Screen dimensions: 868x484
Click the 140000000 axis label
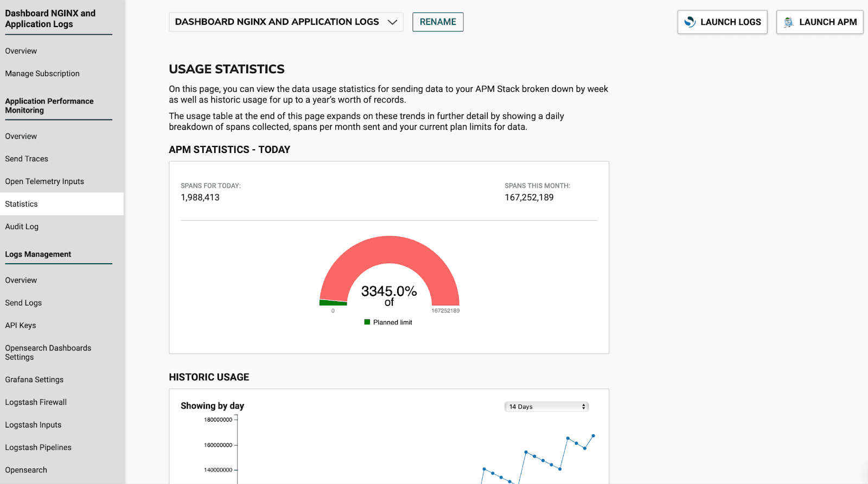click(218, 470)
